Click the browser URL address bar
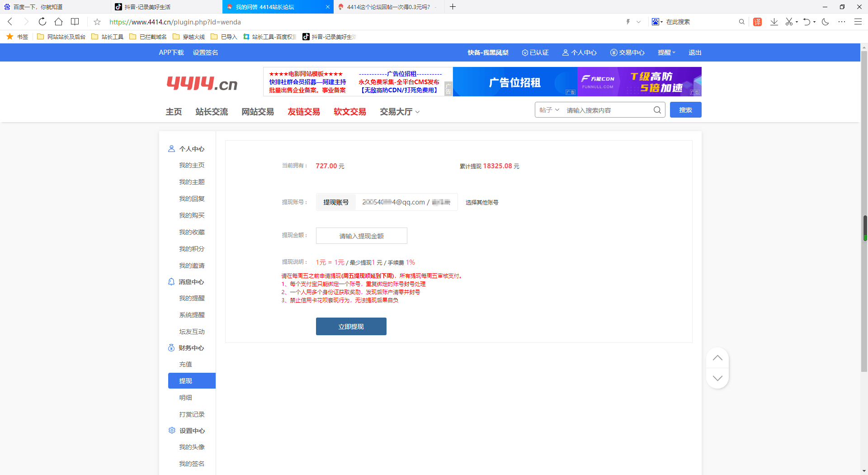 [x=362, y=22]
